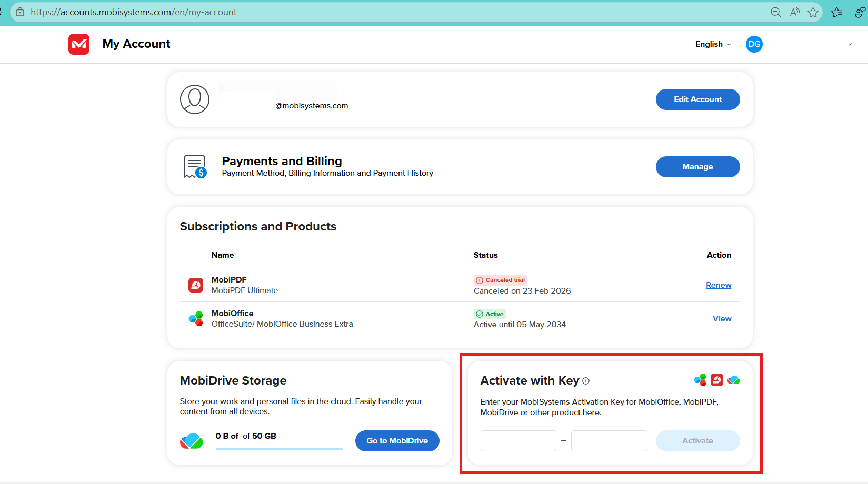
Task: Click the MobiPDF icon in Activate with Key card
Action: 717,380
